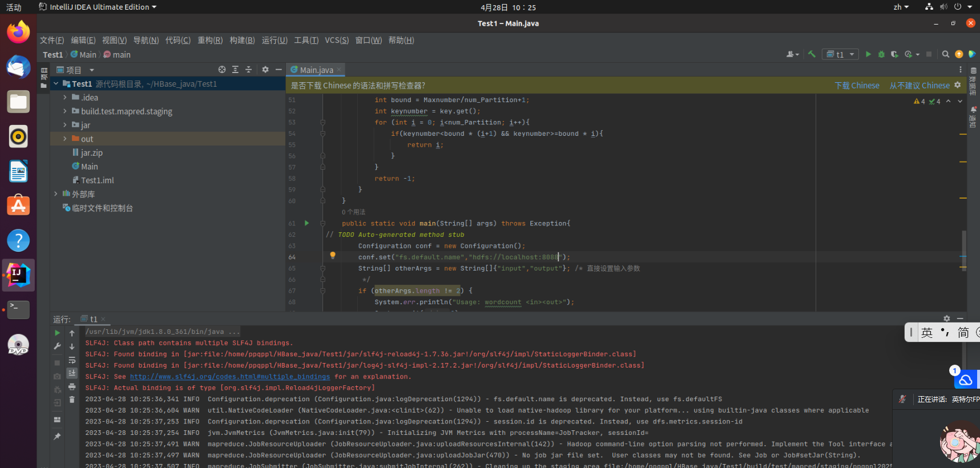Rerun t1 in the Run panel
980x468 pixels.
(x=57, y=333)
